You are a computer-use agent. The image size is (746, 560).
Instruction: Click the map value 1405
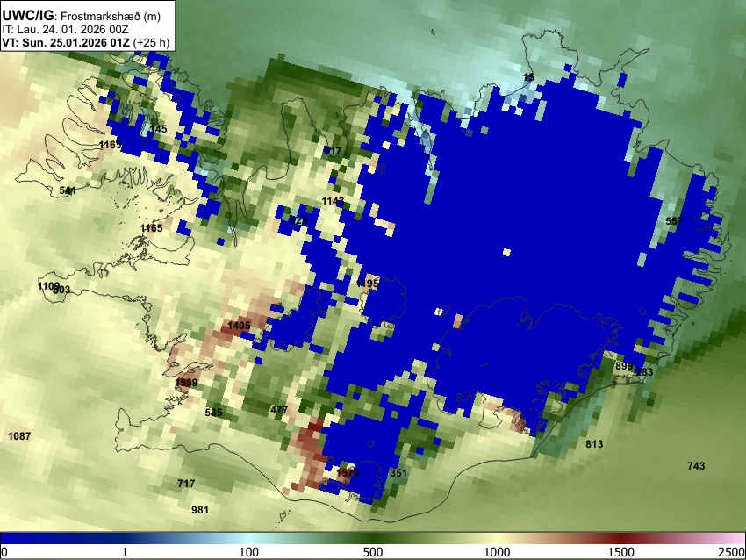(x=239, y=326)
